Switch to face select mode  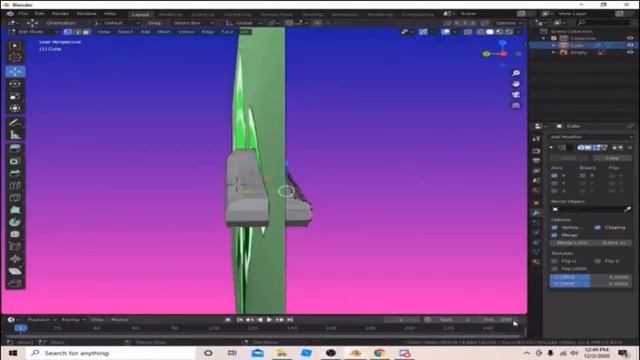86,32
